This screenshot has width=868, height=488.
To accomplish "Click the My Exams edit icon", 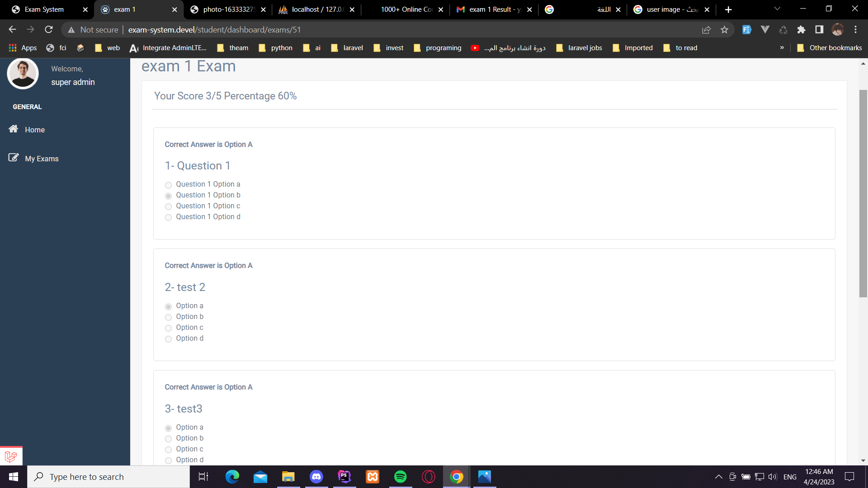I will tap(14, 158).
